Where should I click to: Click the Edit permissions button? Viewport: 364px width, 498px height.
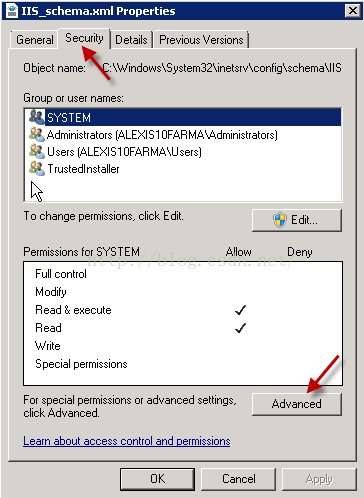coord(297,220)
